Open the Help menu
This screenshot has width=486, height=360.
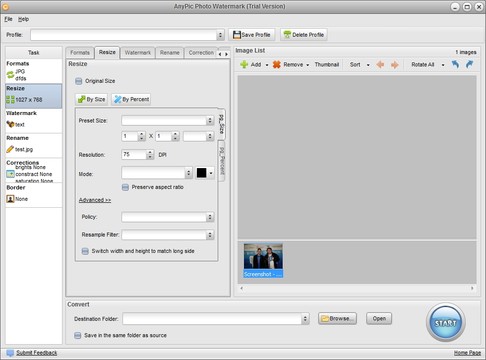(23, 19)
